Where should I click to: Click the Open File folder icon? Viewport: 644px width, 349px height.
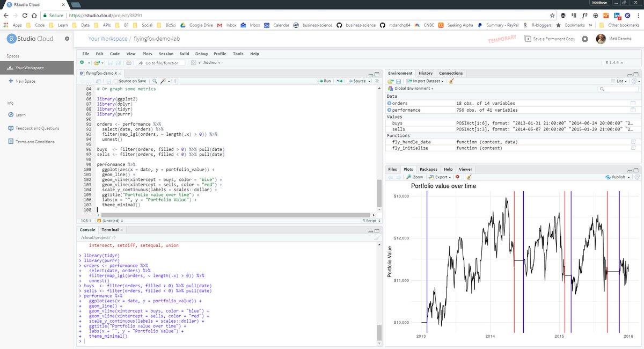point(96,63)
